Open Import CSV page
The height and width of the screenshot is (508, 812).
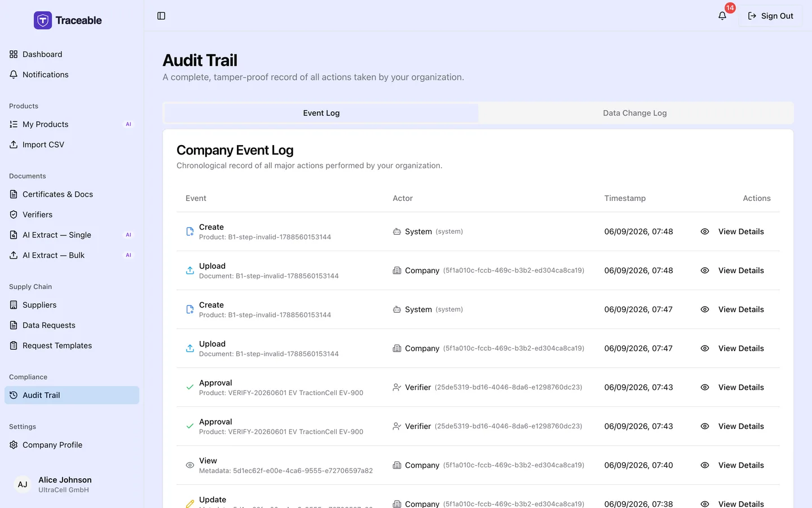pos(72,144)
